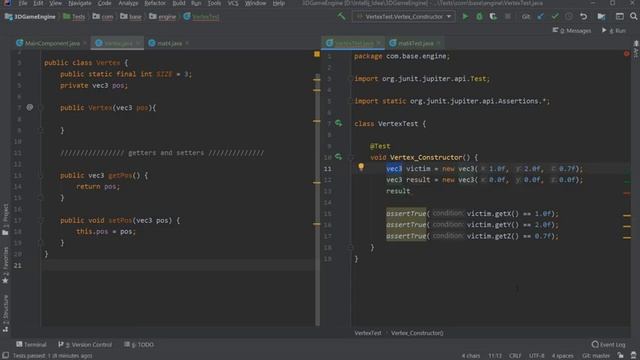Toggle tool window bars at the bottom-left corner
Screen dimensions: 640x360
(5, 356)
